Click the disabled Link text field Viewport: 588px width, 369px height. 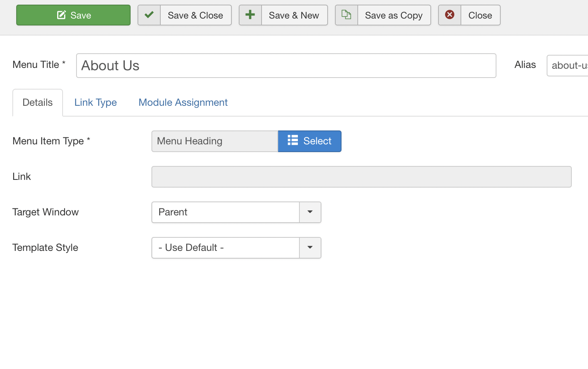pos(361,177)
